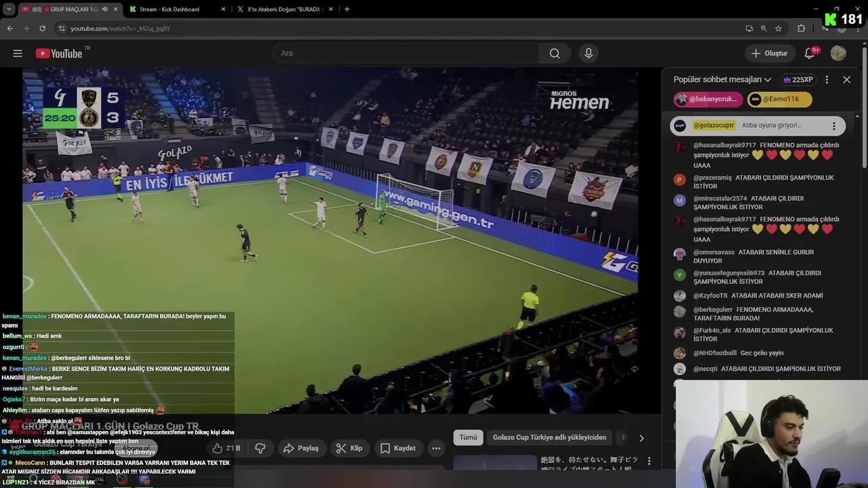Open the YouTube guide hamburger menu
This screenshot has height=488, width=868.
(x=18, y=54)
